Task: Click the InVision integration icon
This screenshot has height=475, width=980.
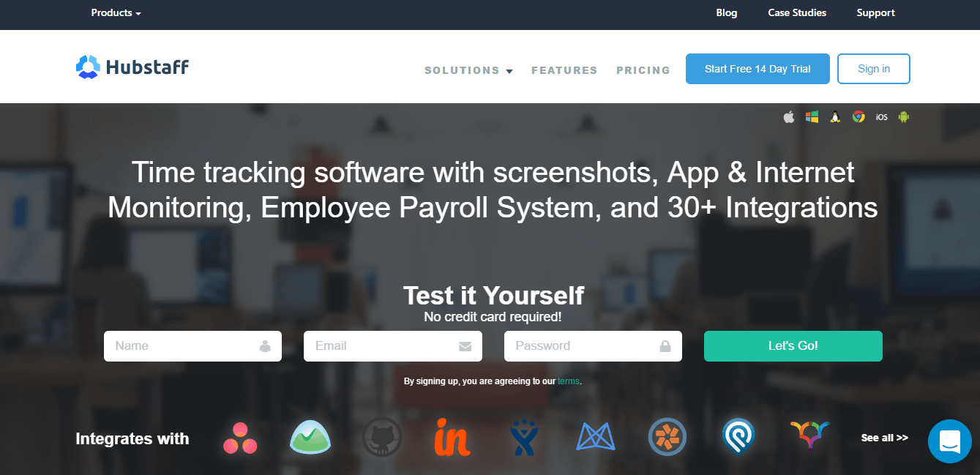Action: pyautogui.click(x=453, y=437)
